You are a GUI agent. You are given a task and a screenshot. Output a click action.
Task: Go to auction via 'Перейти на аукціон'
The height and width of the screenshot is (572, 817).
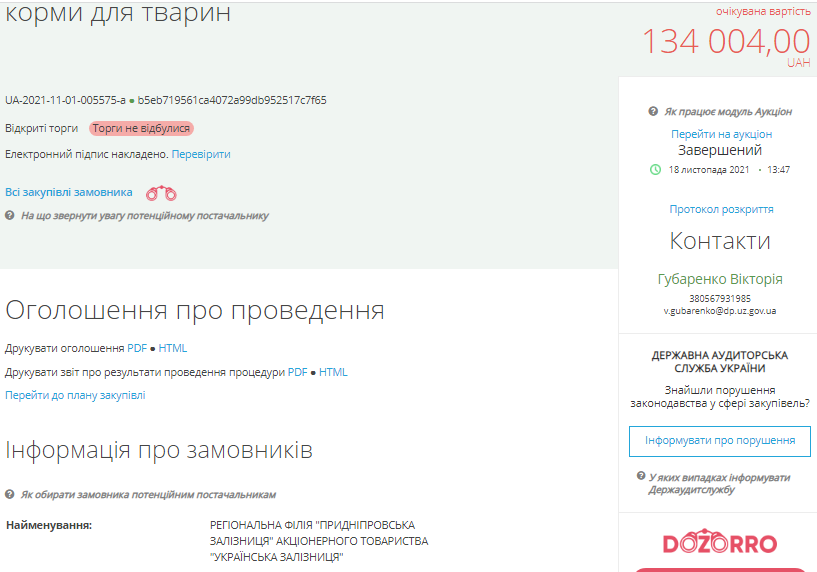coord(721,134)
